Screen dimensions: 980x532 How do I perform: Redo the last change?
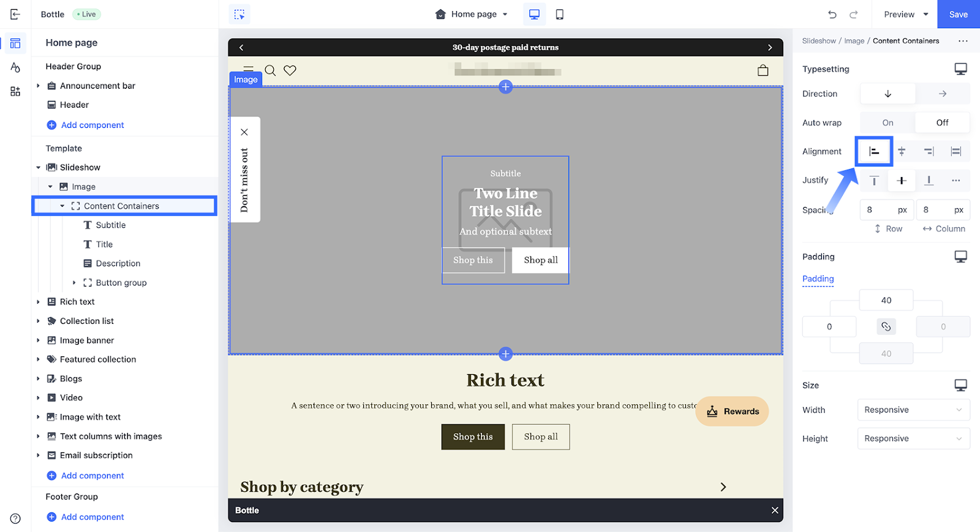pyautogui.click(x=853, y=14)
